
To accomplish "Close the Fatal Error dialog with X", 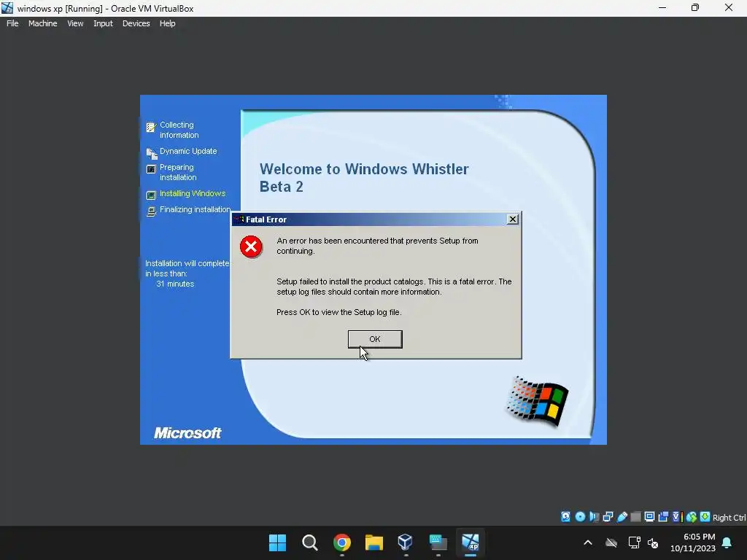I will pyautogui.click(x=513, y=219).
